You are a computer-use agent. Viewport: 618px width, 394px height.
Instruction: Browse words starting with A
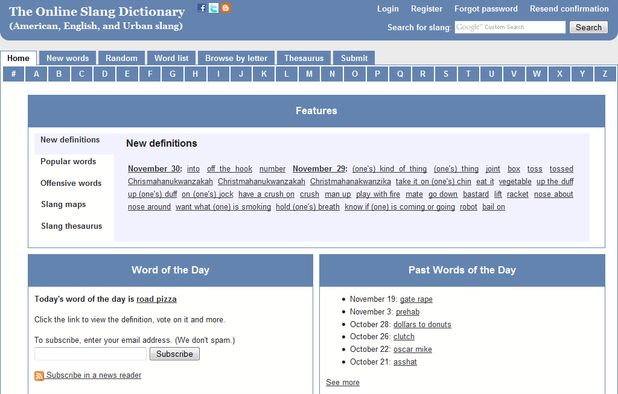click(36, 74)
